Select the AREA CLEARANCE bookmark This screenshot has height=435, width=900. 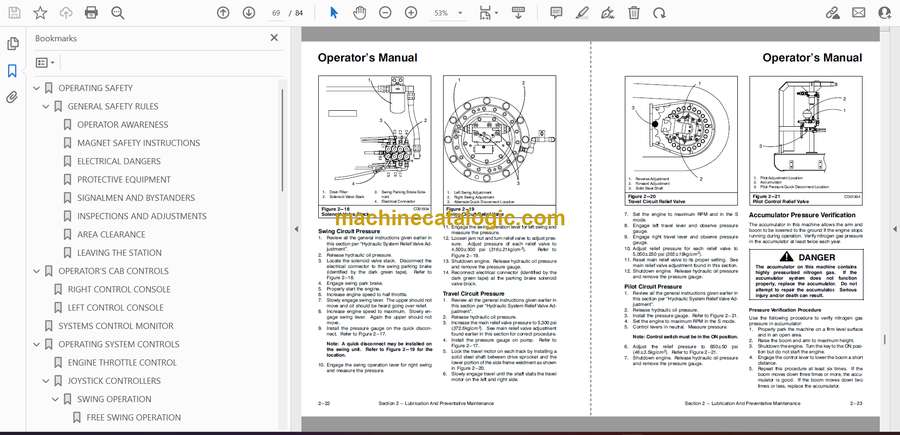111,235
